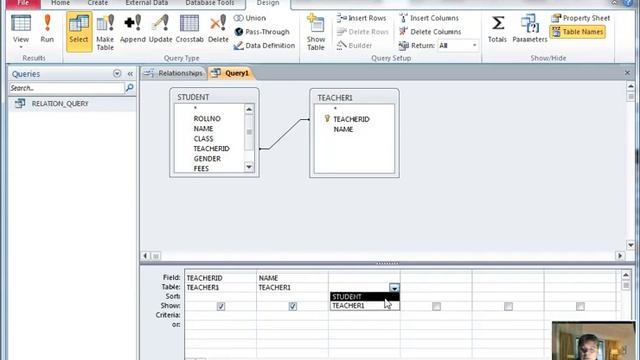Click in the Queries Search box
Image resolution: width=640 pixels, height=360 pixels.
click(67, 88)
